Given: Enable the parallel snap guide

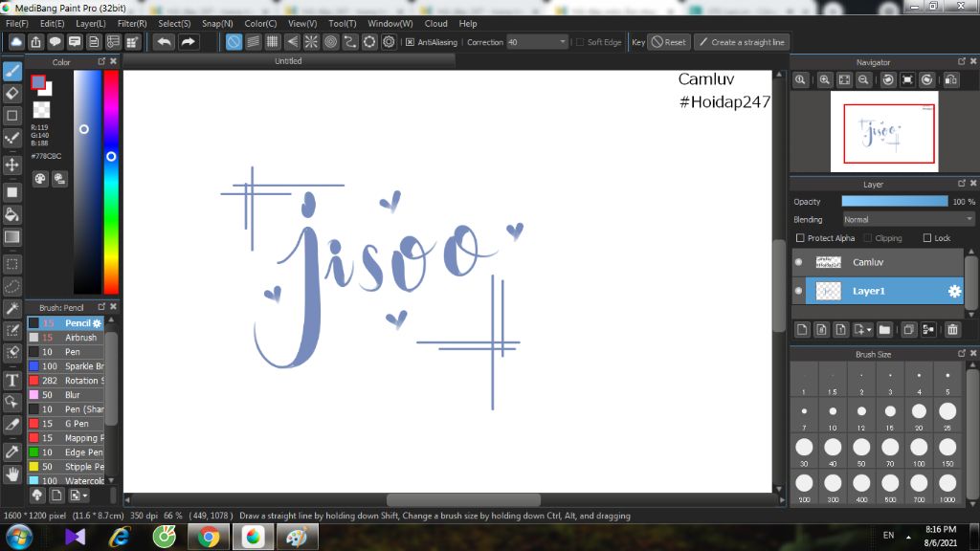Looking at the screenshot, I should click(x=253, y=42).
